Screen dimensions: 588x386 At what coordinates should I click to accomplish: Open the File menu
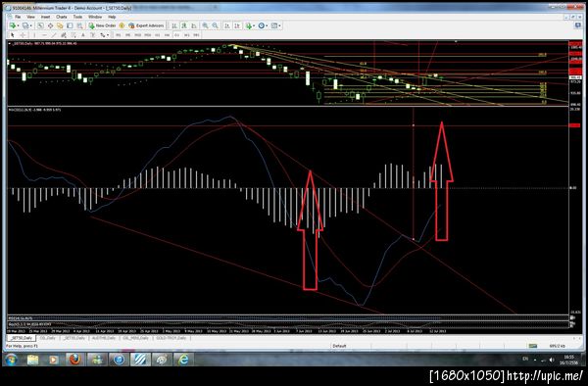click(x=18, y=17)
